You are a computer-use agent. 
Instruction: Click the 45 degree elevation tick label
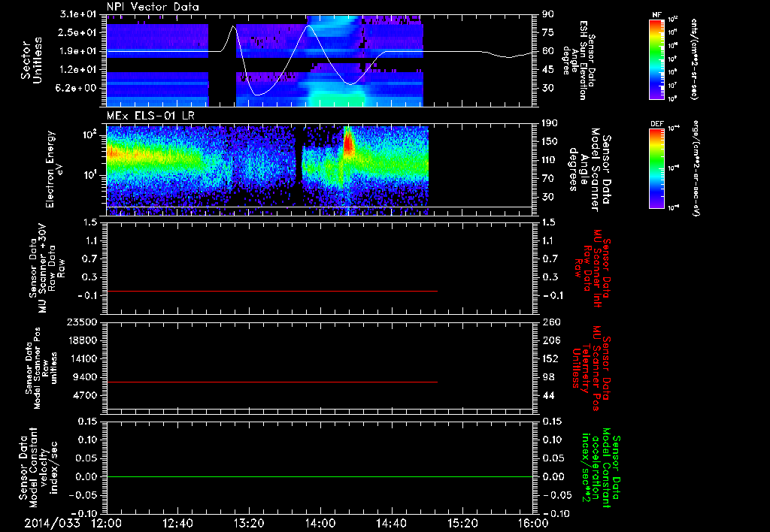pyautogui.click(x=548, y=70)
